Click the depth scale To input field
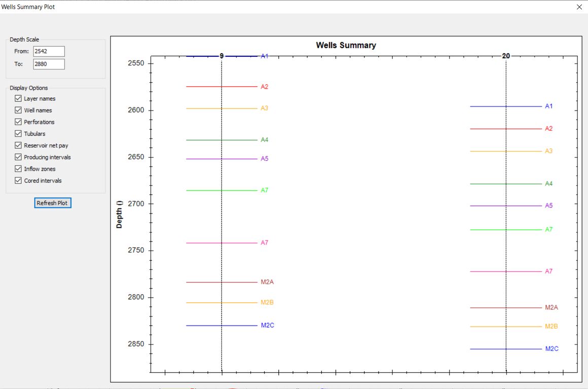This screenshot has width=588, height=389. [49, 64]
